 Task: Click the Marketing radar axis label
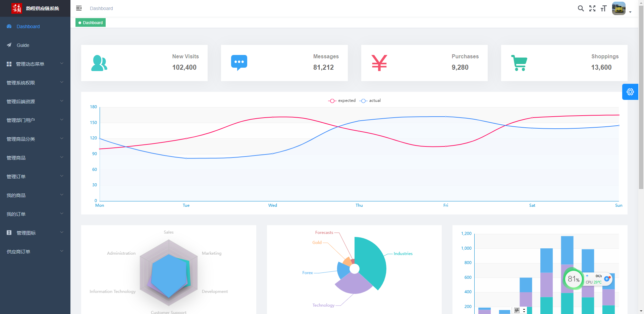[x=212, y=253]
